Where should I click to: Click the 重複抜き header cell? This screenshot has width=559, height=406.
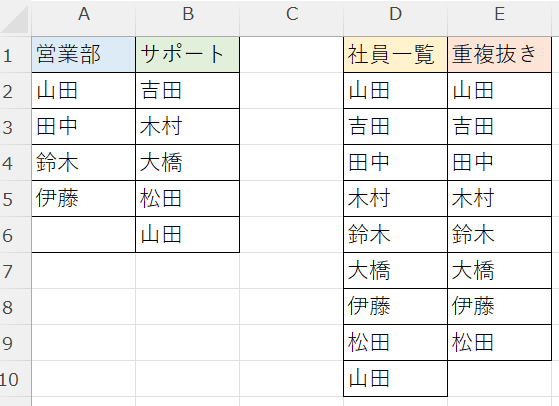pos(499,55)
